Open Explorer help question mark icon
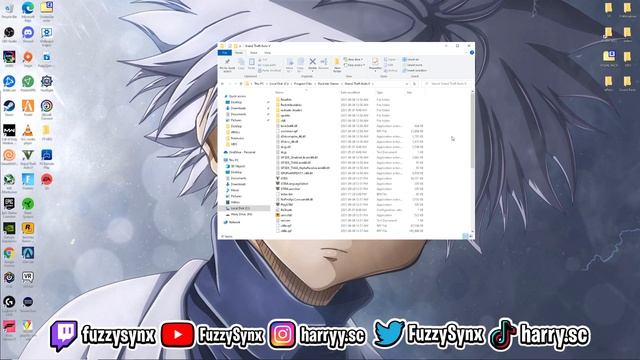The height and width of the screenshot is (360, 640). click(x=472, y=53)
